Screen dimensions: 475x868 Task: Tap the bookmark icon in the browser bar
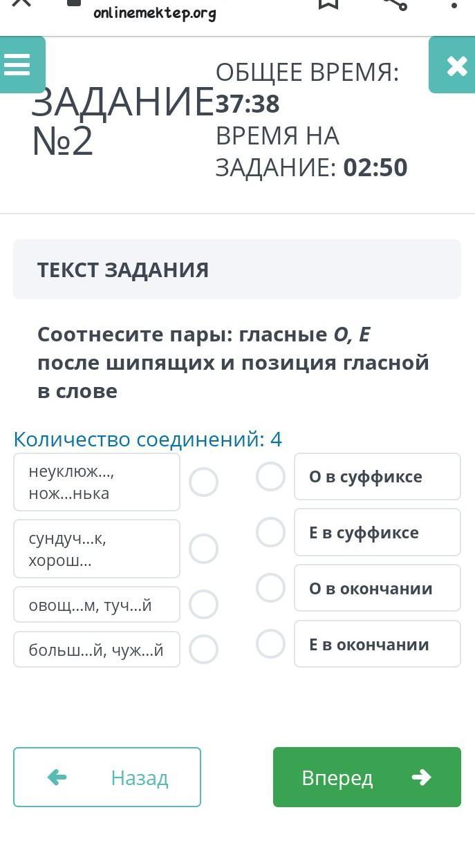pos(328,3)
